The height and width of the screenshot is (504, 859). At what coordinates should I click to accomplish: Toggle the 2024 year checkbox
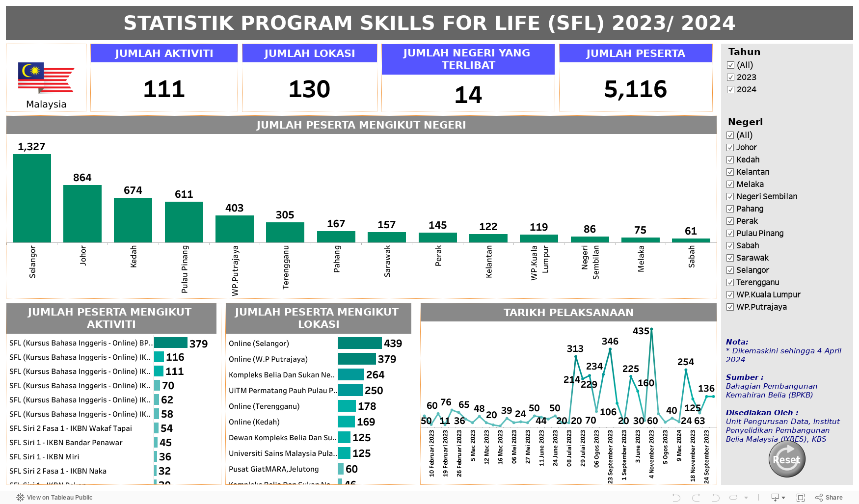(x=730, y=89)
